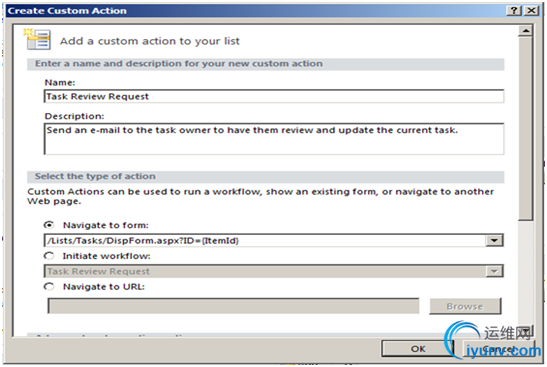
Task: Select the Initiate workflow radio button
Action: pyautogui.click(x=49, y=256)
